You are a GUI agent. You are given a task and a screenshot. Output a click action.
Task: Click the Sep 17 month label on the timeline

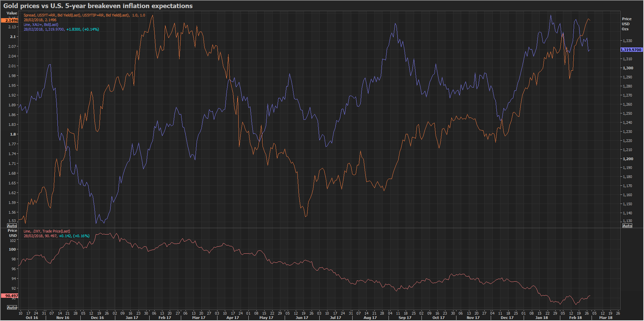click(405, 318)
